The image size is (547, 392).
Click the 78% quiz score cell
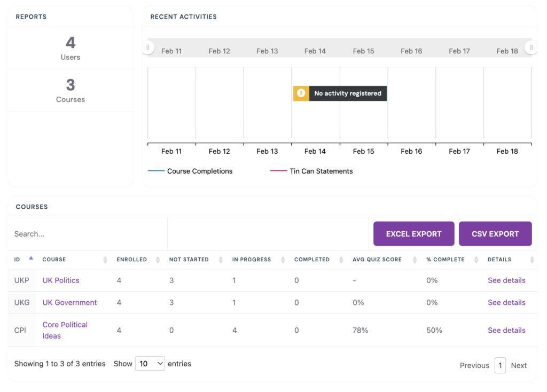(x=361, y=330)
